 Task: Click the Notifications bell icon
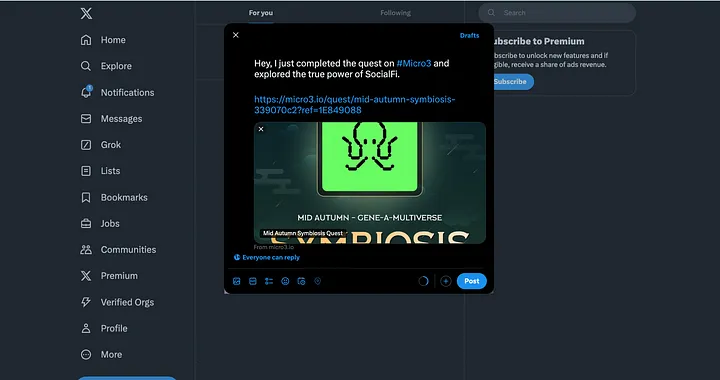pos(86,92)
